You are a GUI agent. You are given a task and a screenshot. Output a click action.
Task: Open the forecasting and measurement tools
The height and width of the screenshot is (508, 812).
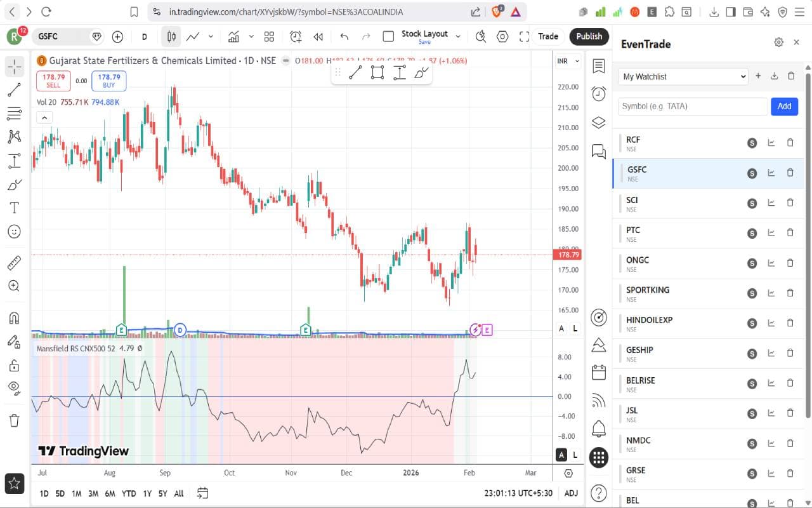coord(14,161)
